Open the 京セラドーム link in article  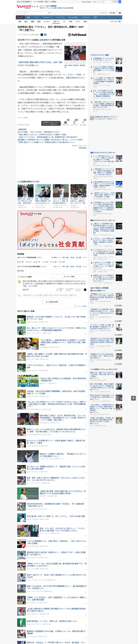click(27, 47)
